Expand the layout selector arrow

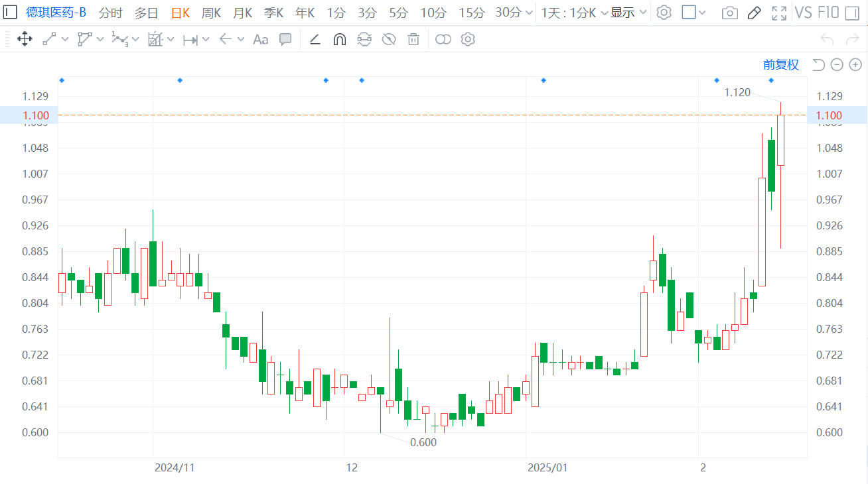[x=703, y=13]
